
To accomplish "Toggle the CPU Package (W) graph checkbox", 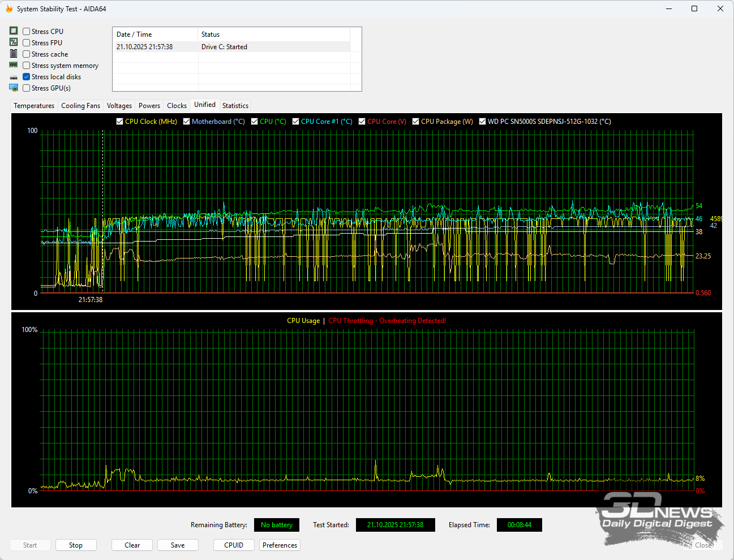I will click(416, 122).
